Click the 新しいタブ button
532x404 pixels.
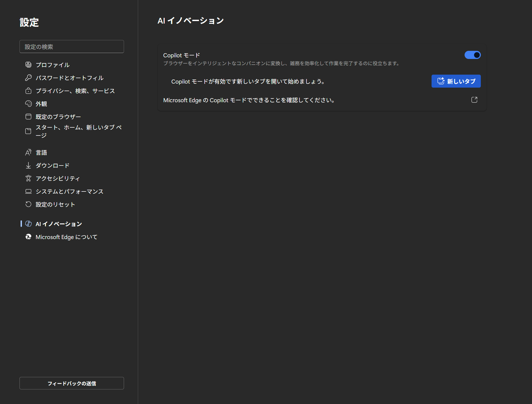click(456, 81)
